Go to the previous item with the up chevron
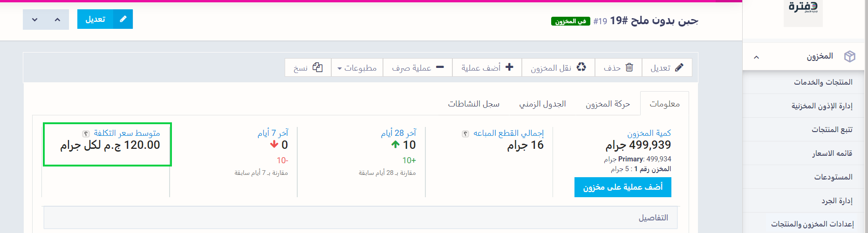 pos(57,20)
